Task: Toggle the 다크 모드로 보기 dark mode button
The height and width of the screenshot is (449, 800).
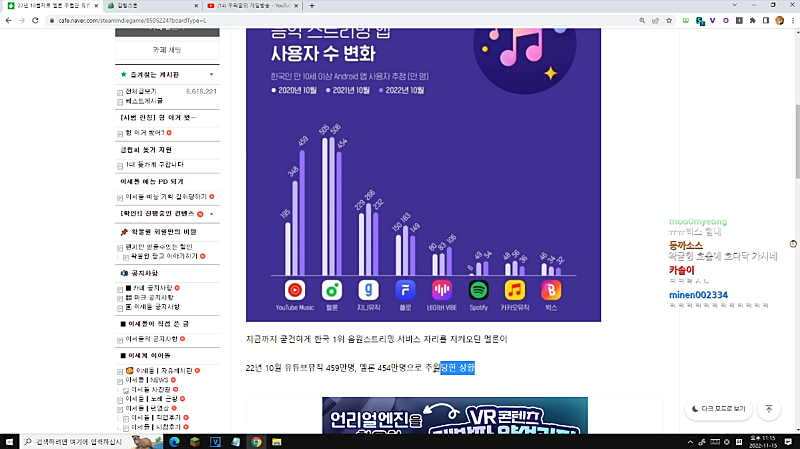Action: coord(718,409)
